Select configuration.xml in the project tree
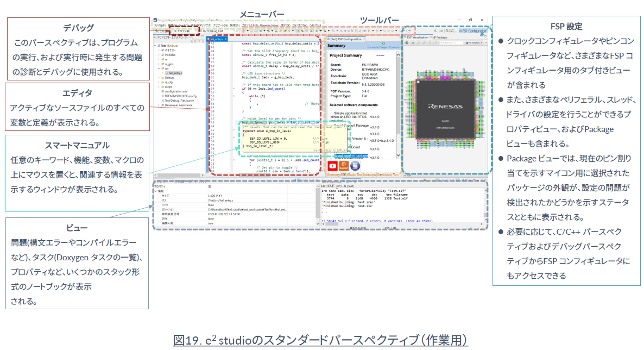The image size is (644, 350). click(175, 91)
